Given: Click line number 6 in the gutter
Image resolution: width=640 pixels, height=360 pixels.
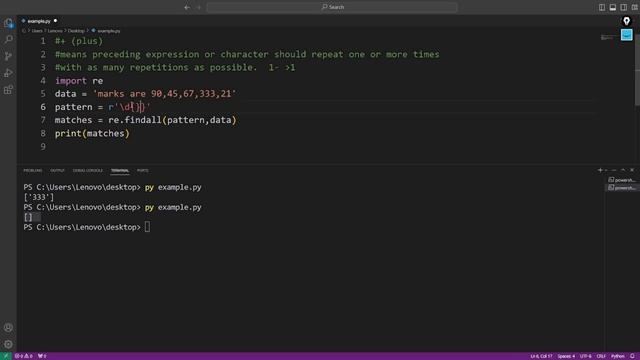Looking at the screenshot, I should [43, 107].
